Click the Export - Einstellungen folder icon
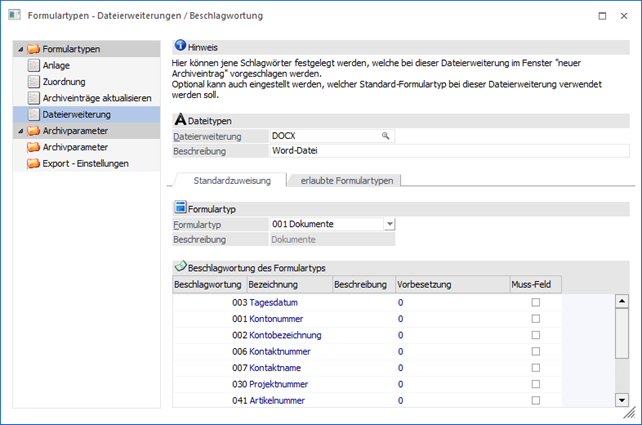Screen dimensions: 642x425 (33, 163)
